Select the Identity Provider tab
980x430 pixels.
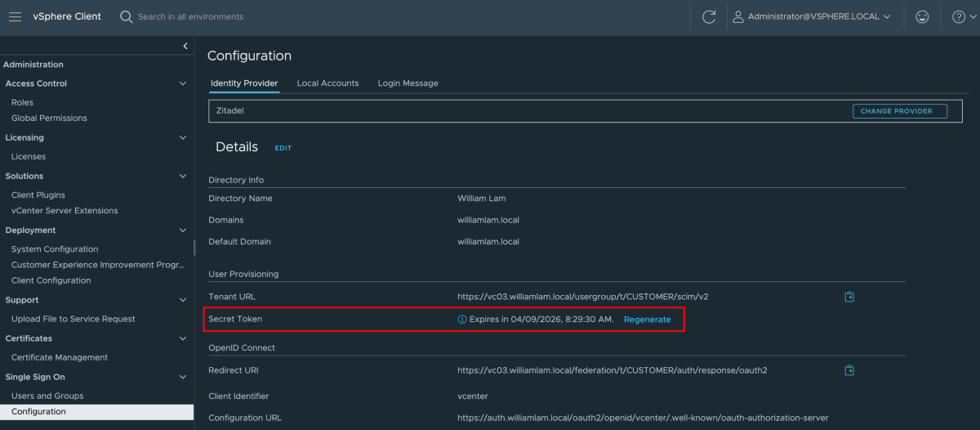(x=244, y=83)
